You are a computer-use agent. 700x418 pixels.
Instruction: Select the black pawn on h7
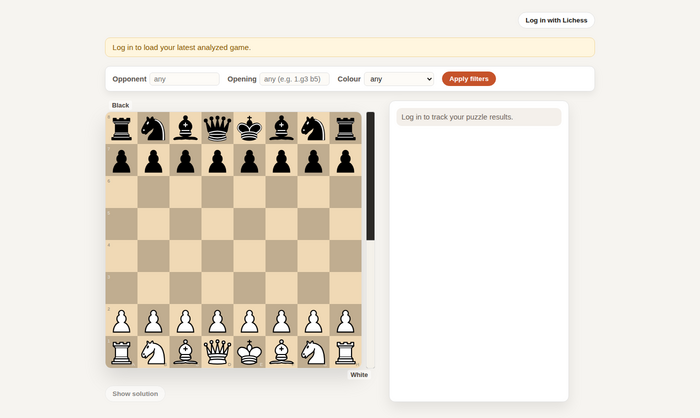(x=346, y=160)
